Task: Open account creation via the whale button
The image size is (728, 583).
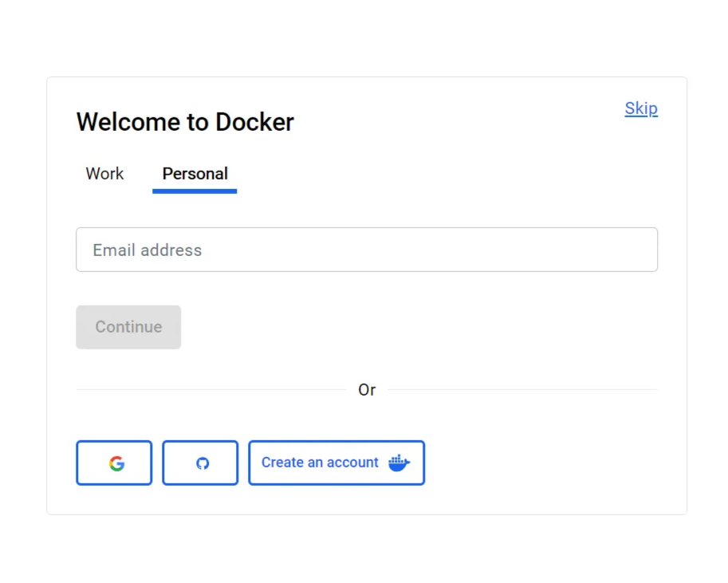Action: (336, 463)
